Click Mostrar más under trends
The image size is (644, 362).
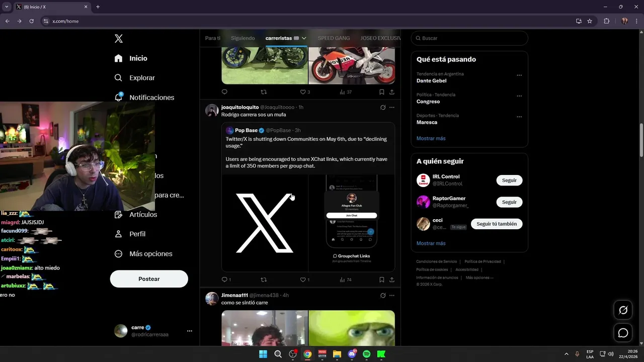coord(431,138)
